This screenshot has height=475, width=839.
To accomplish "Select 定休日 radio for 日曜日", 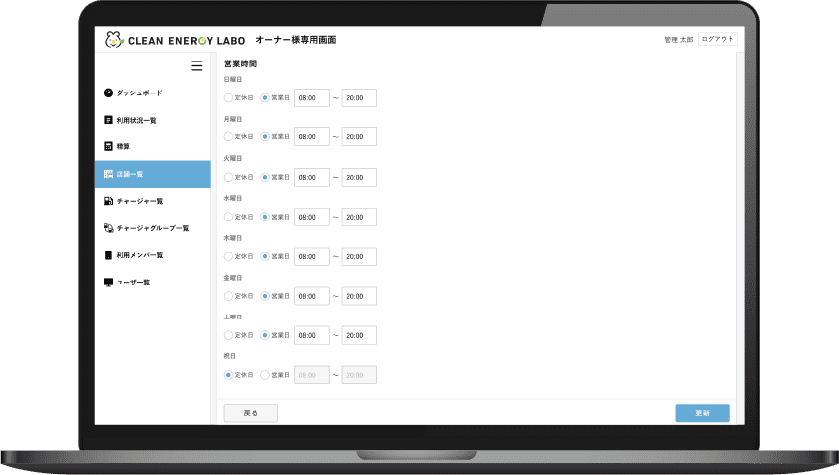I will [x=228, y=98].
